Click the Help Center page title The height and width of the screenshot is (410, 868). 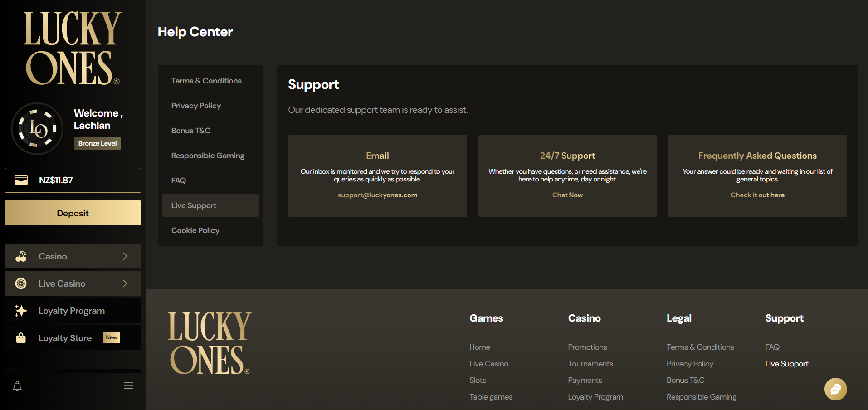coord(195,32)
